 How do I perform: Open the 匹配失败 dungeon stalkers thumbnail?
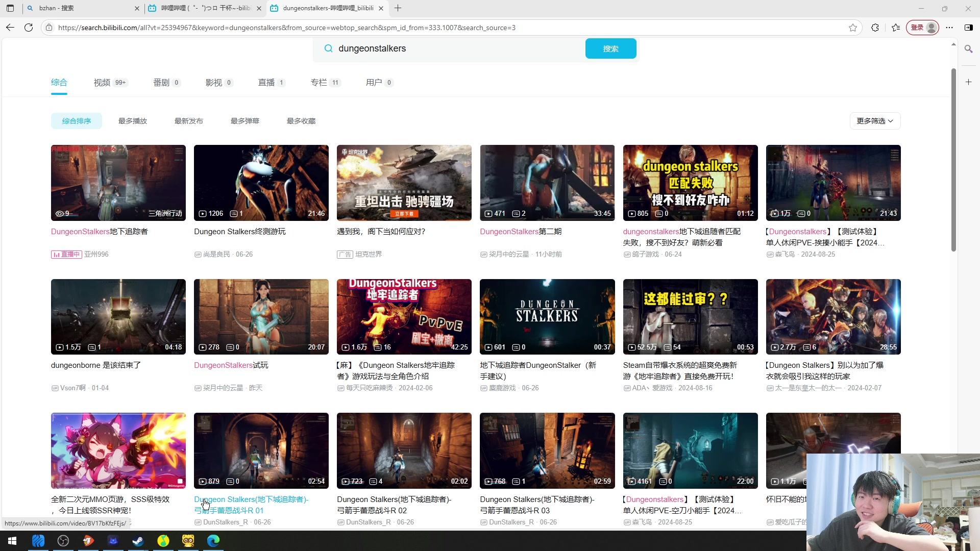point(690,183)
